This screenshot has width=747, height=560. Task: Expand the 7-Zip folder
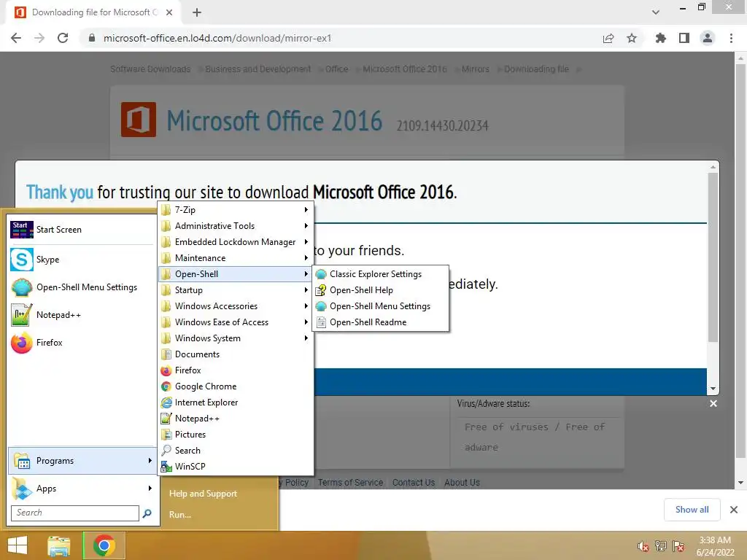[x=236, y=210]
